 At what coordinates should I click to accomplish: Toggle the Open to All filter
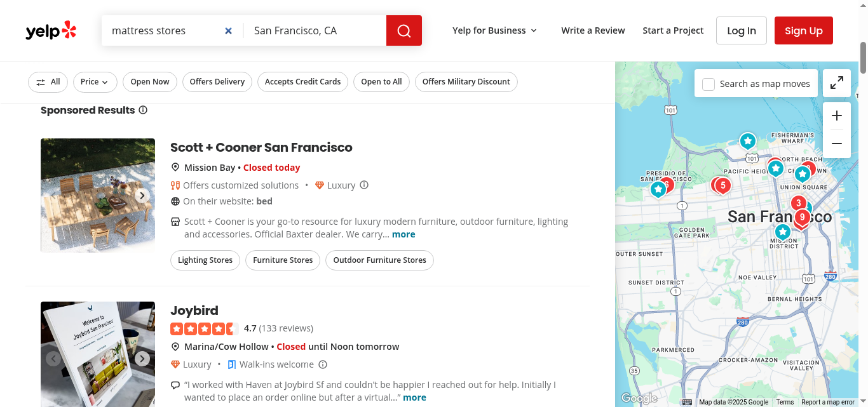(381, 82)
